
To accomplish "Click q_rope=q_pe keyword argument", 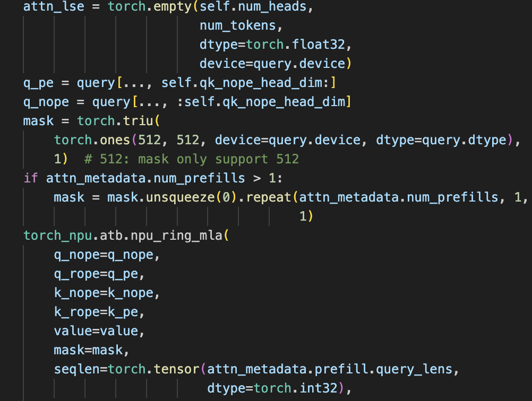I will pyautogui.click(x=96, y=274).
